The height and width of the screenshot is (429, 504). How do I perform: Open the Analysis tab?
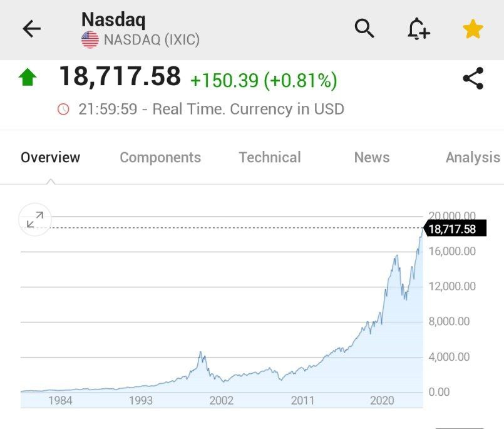(472, 158)
